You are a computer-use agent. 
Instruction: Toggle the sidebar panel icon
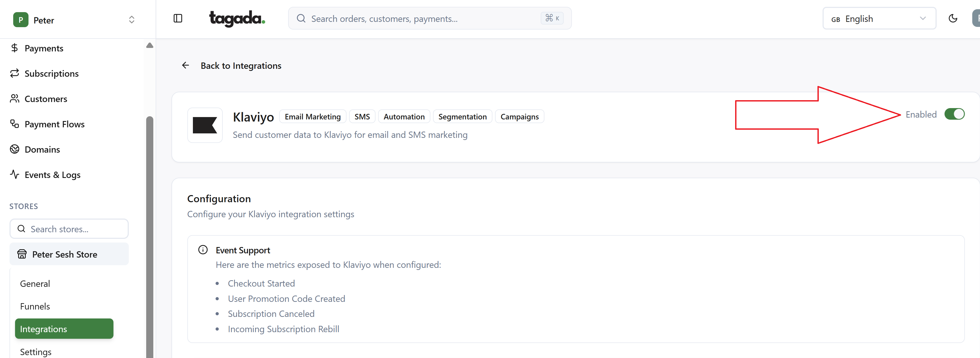[x=178, y=18]
